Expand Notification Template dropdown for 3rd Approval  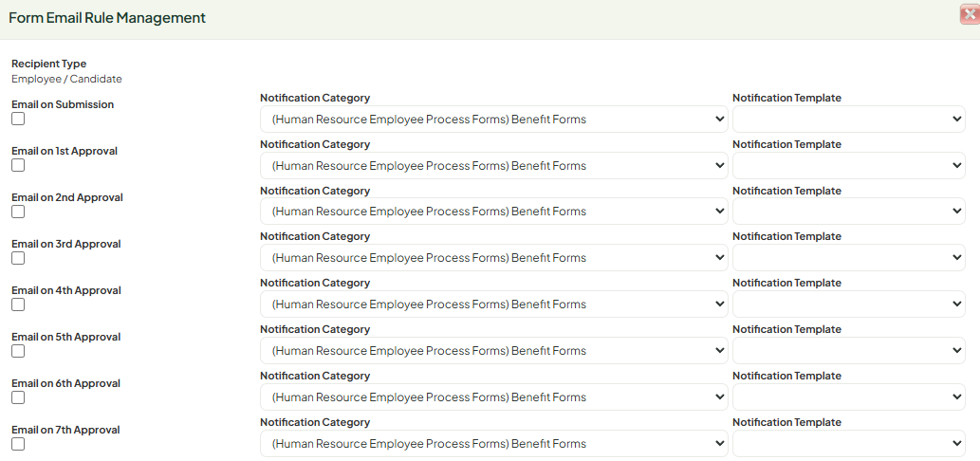tap(849, 257)
